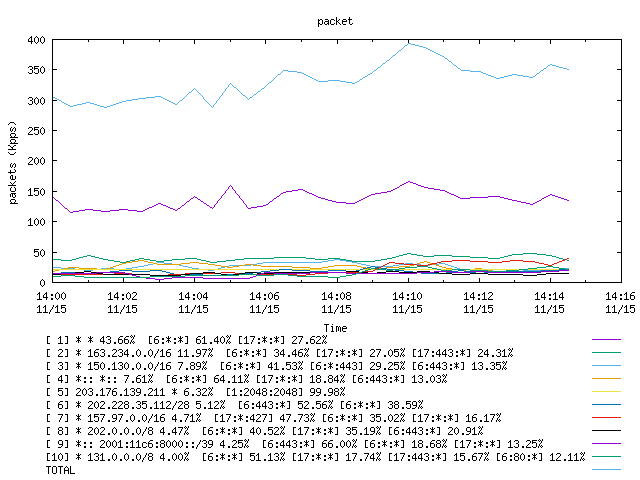Viewport: 640px width, 480px height.
Task: Click legend entry [ 6] '202.228.35.112/28'
Action: click(138, 405)
